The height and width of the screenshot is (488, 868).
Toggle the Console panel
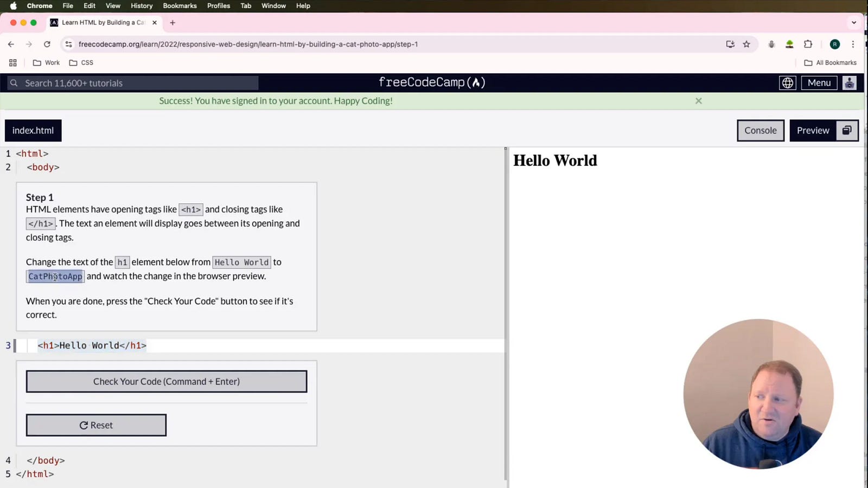click(761, 131)
